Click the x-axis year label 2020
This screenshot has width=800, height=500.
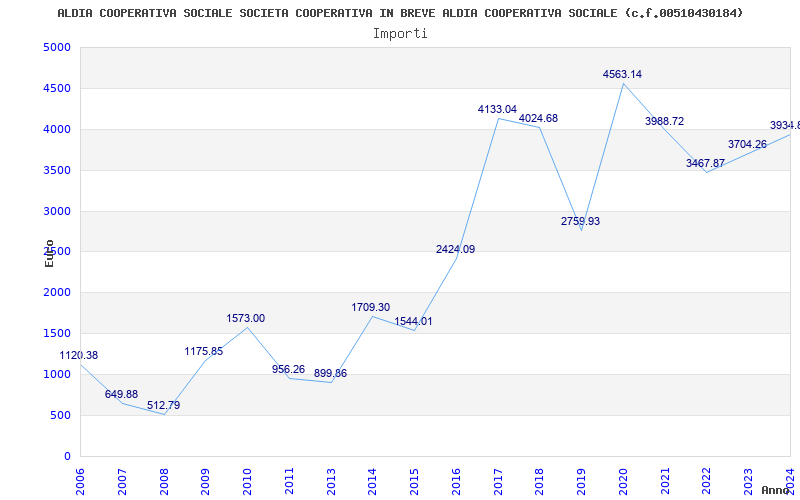(623, 482)
